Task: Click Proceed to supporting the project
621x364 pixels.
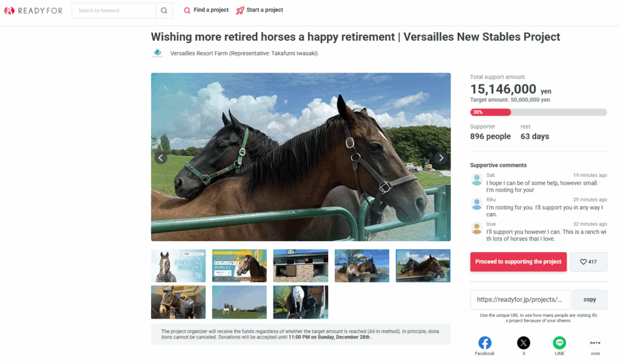Action: pyautogui.click(x=519, y=262)
